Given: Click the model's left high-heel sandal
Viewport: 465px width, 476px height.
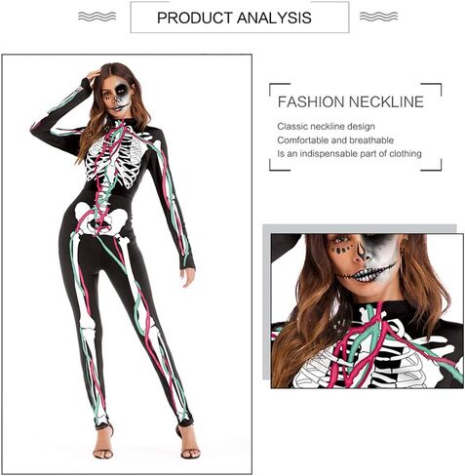Looking at the screenshot, I should click(x=188, y=443).
